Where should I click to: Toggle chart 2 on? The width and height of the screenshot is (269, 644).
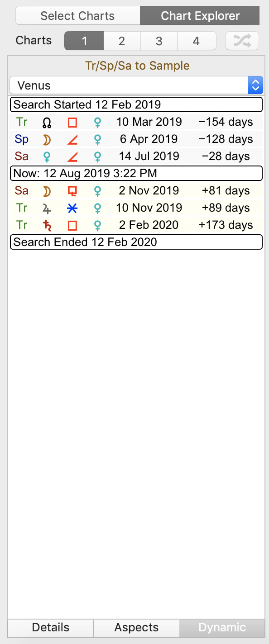coord(121,41)
